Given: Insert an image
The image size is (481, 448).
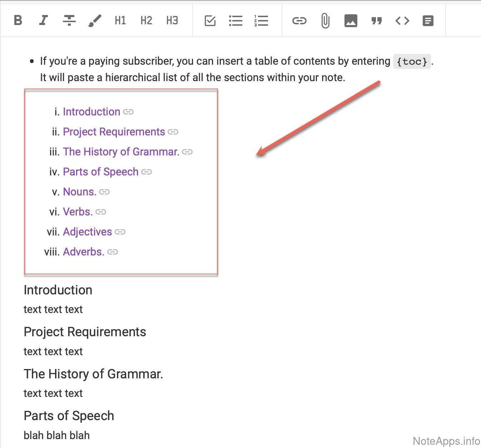Looking at the screenshot, I should [x=351, y=21].
